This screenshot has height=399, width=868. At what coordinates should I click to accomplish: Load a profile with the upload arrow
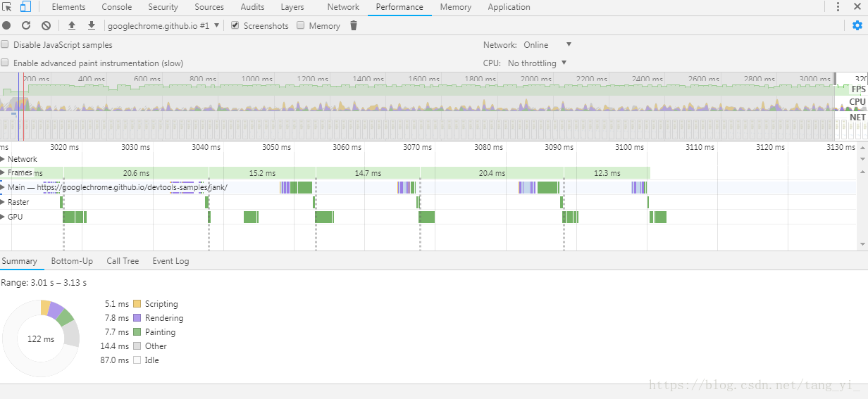tap(71, 25)
